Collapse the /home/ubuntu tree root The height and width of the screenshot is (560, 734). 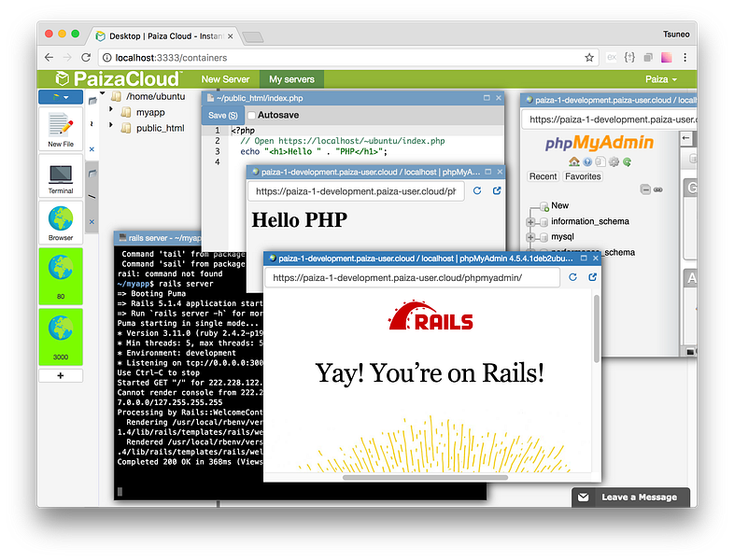pyautogui.click(x=103, y=93)
